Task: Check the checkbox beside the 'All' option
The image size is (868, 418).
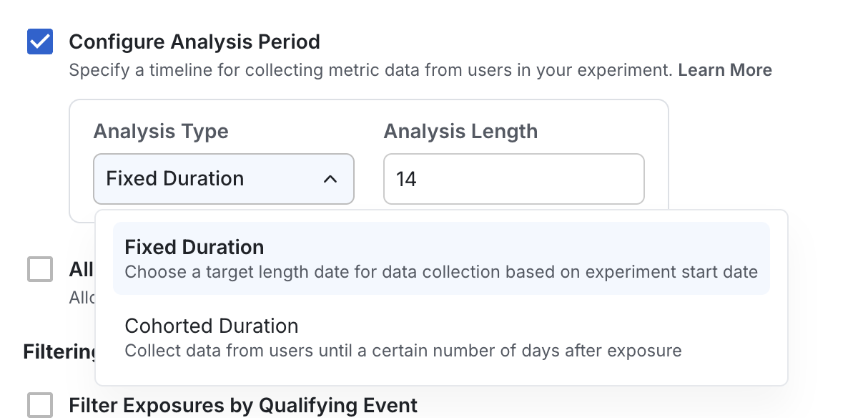Action: point(39,269)
